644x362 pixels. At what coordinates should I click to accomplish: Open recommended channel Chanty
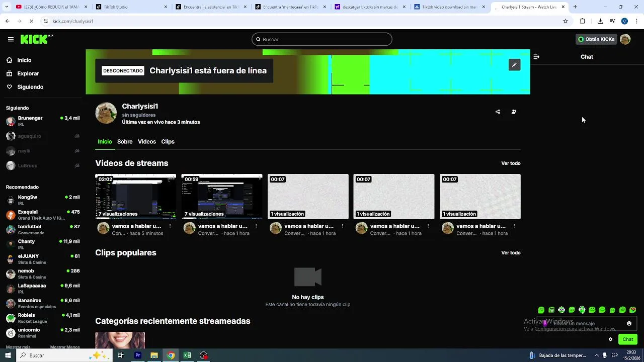tap(43, 244)
